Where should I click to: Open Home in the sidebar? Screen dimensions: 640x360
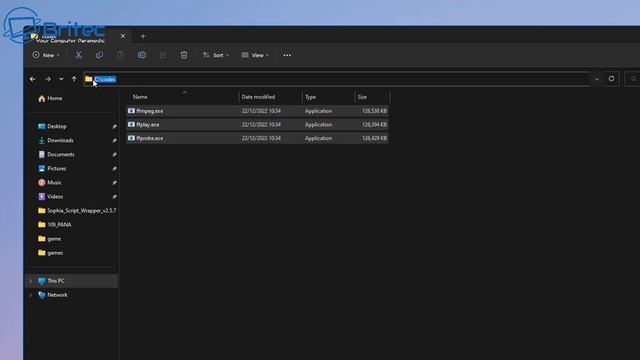click(x=50, y=98)
